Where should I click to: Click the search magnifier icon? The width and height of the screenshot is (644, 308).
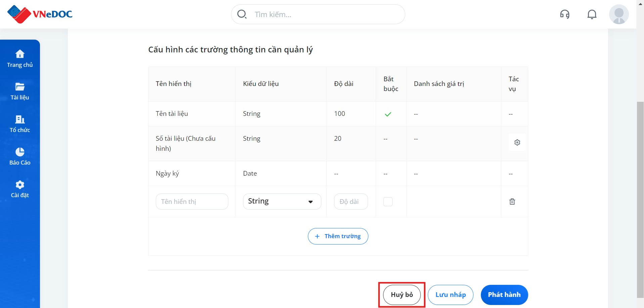click(242, 14)
